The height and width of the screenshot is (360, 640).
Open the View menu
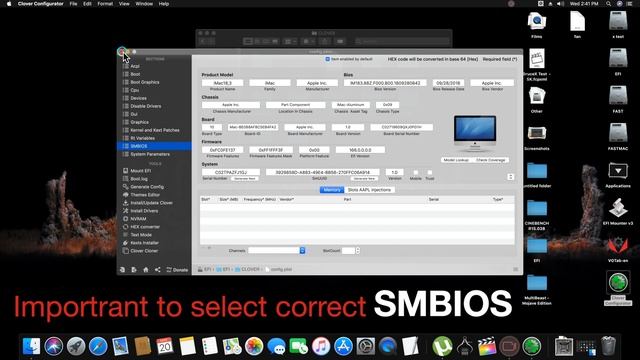[124, 4]
